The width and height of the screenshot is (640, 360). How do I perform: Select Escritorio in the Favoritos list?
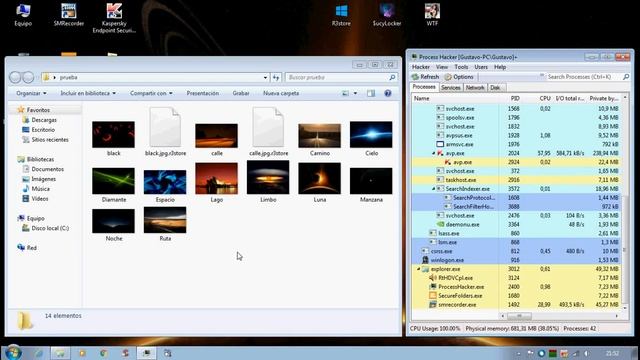coord(38,130)
